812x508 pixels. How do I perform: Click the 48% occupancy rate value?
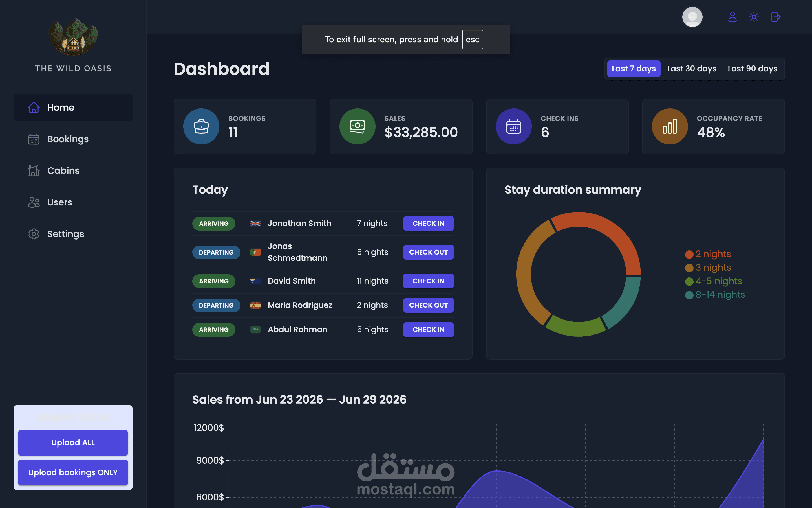point(711,132)
